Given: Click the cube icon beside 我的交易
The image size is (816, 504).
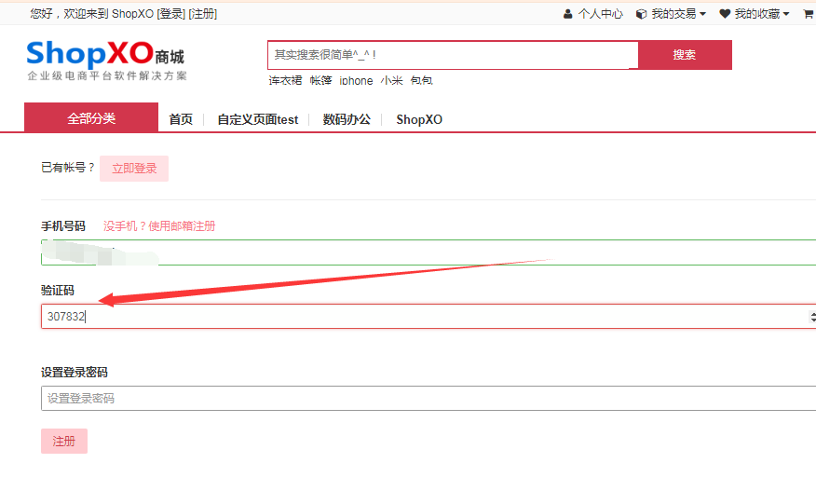Looking at the screenshot, I should pyautogui.click(x=641, y=14).
